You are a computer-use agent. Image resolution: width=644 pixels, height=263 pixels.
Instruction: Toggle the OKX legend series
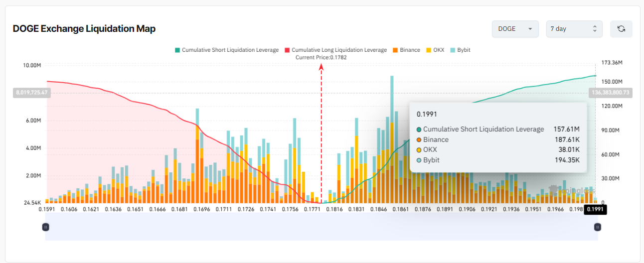[x=435, y=50]
